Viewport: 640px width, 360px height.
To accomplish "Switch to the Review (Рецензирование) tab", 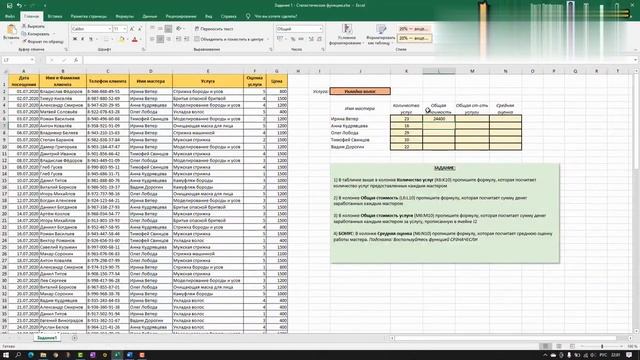I will 181,16.
